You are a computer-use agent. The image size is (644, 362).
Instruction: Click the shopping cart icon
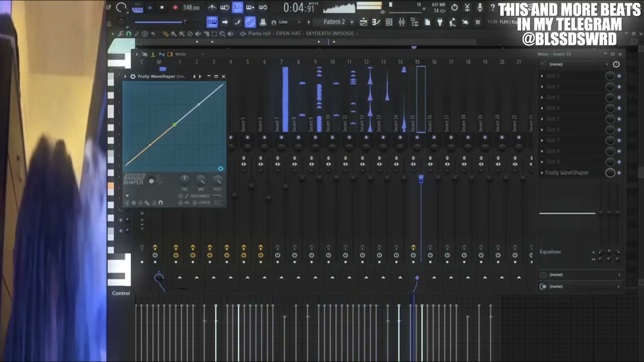pos(477,22)
